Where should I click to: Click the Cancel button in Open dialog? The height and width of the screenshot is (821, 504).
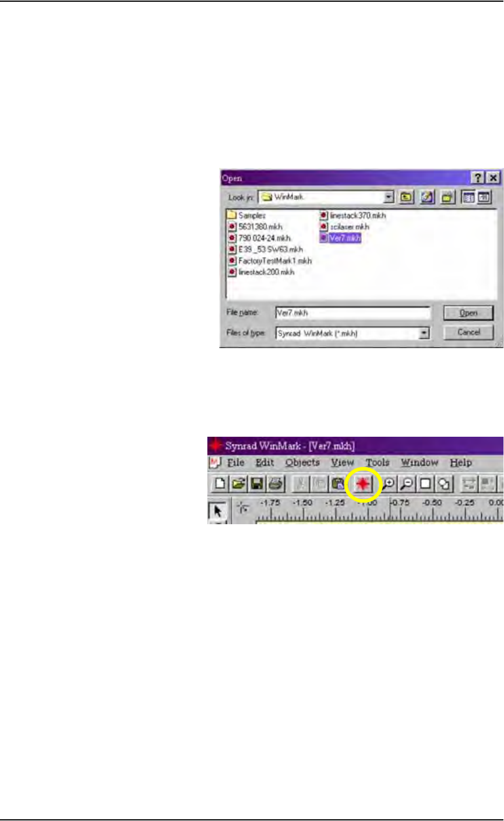click(x=468, y=333)
